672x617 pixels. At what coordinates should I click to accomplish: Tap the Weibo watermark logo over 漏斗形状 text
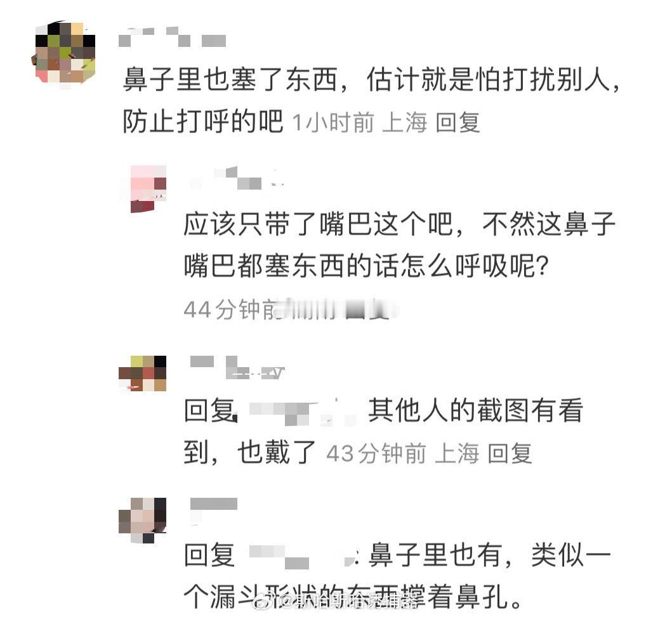coord(265,601)
